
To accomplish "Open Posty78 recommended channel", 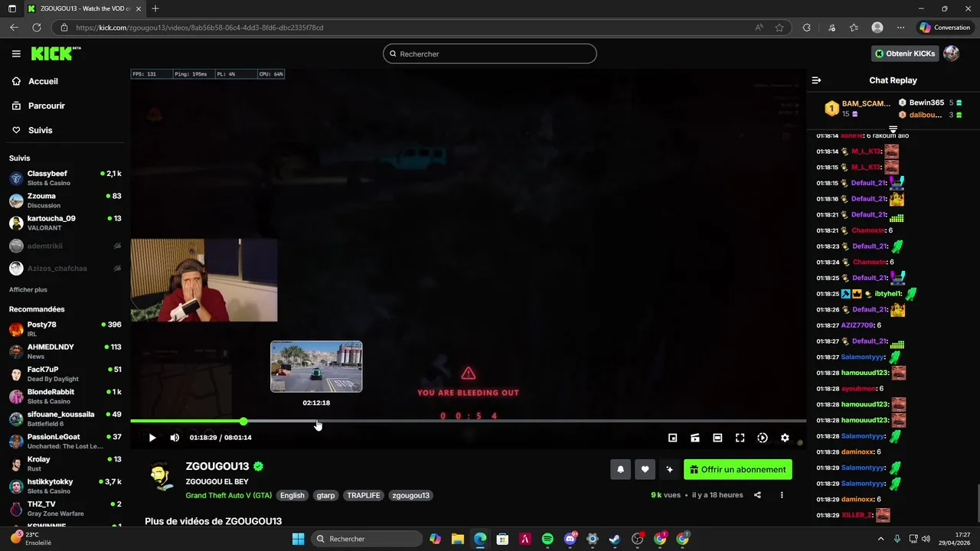I will tap(65, 329).
